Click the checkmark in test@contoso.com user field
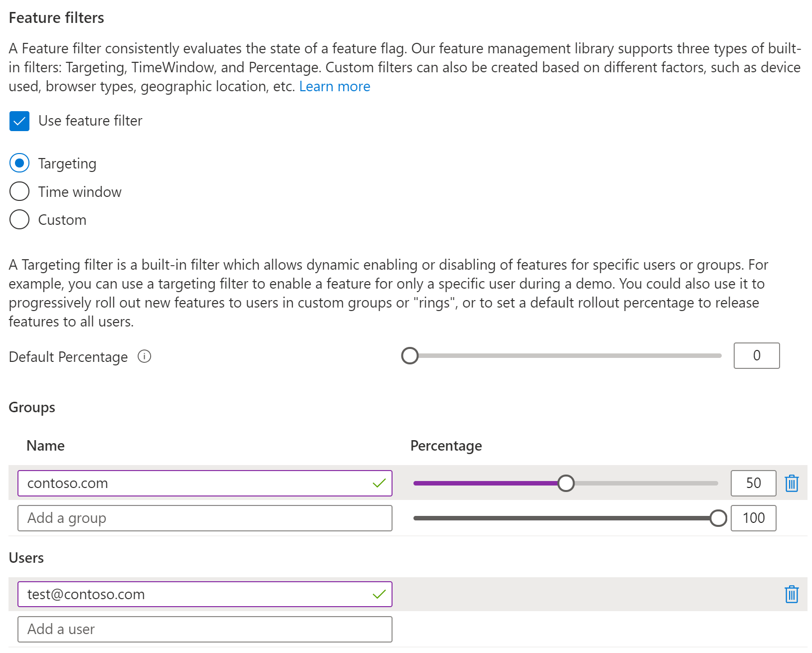Screen dimensions: 812x653 tap(379, 594)
